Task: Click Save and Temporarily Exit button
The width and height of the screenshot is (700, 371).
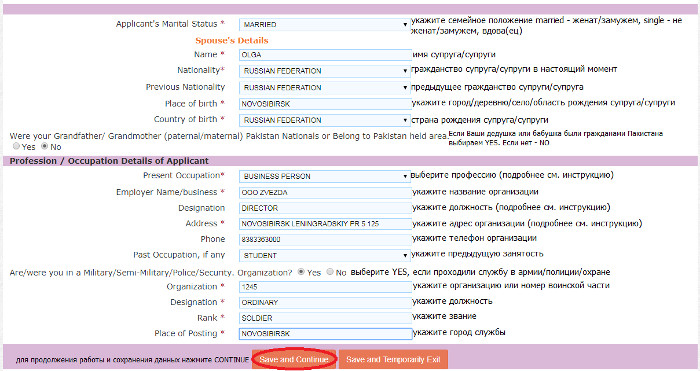Action: point(393,359)
